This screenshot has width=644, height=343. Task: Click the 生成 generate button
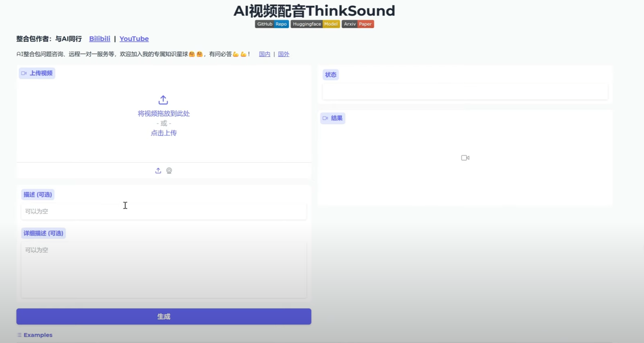pyautogui.click(x=164, y=317)
